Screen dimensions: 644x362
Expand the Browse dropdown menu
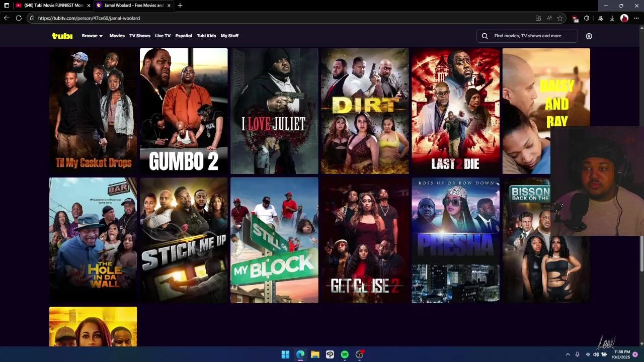tap(92, 36)
